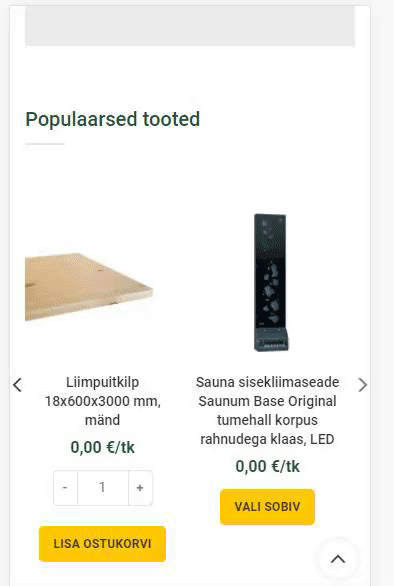Click the Saunum 0,00 €/tk price

267,466
